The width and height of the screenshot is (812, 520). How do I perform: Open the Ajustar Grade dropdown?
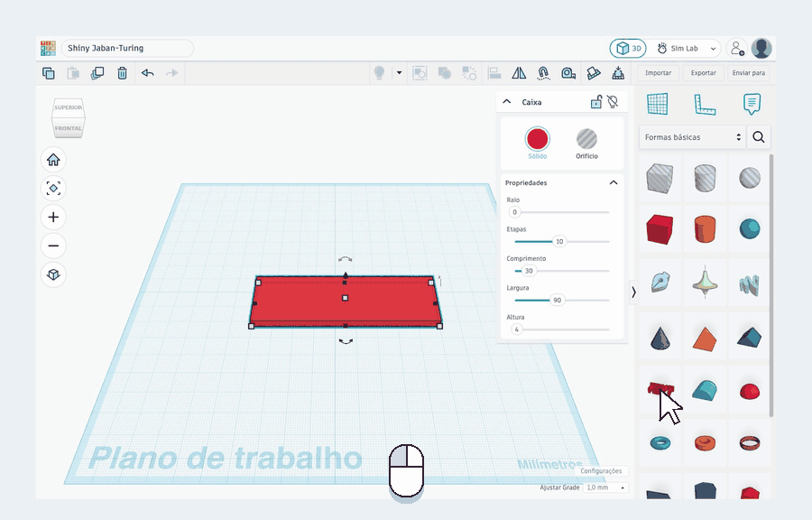pyautogui.click(x=605, y=487)
